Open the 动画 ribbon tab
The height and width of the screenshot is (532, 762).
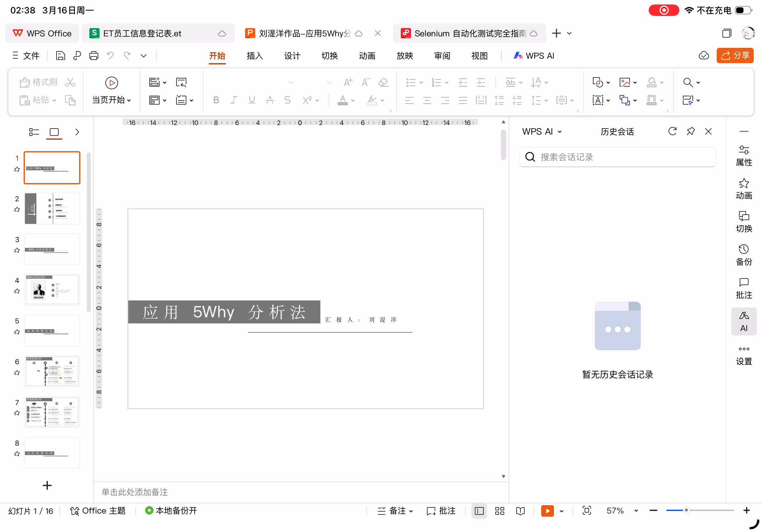coord(367,56)
